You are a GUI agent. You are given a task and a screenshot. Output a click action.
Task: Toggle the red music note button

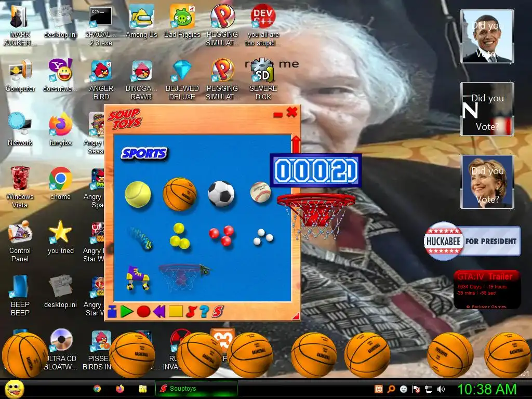tap(191, 312)
